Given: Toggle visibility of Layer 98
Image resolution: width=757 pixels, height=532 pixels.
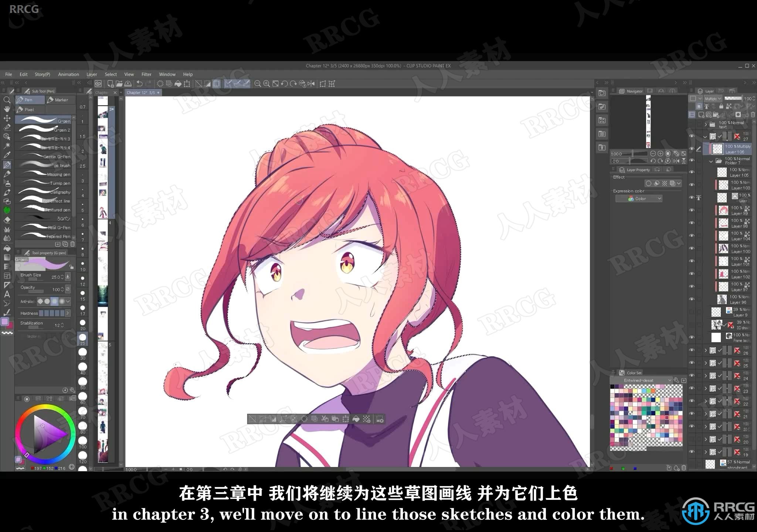Looking at the screenshot, I should click(x=692, y=223).
